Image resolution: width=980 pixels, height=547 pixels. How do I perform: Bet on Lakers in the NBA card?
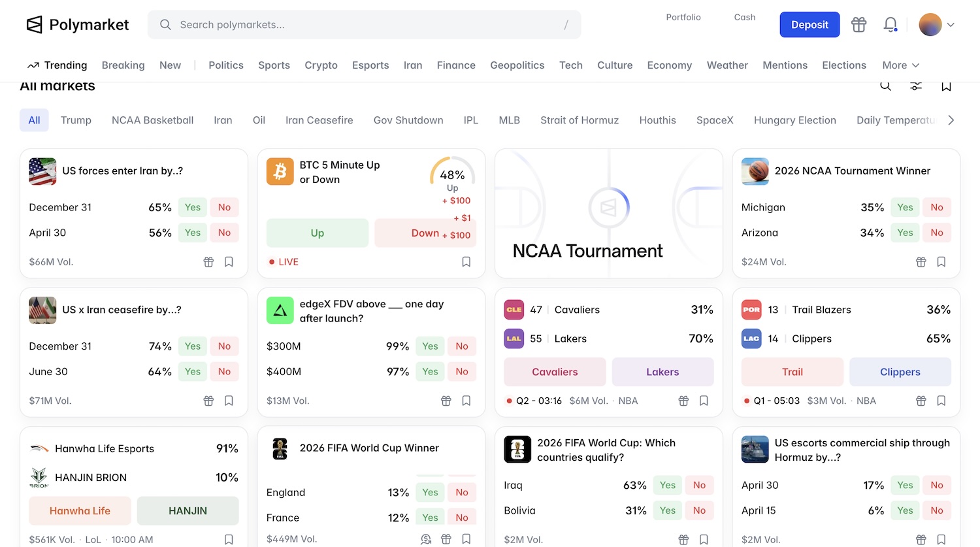[x=662, y=372]
